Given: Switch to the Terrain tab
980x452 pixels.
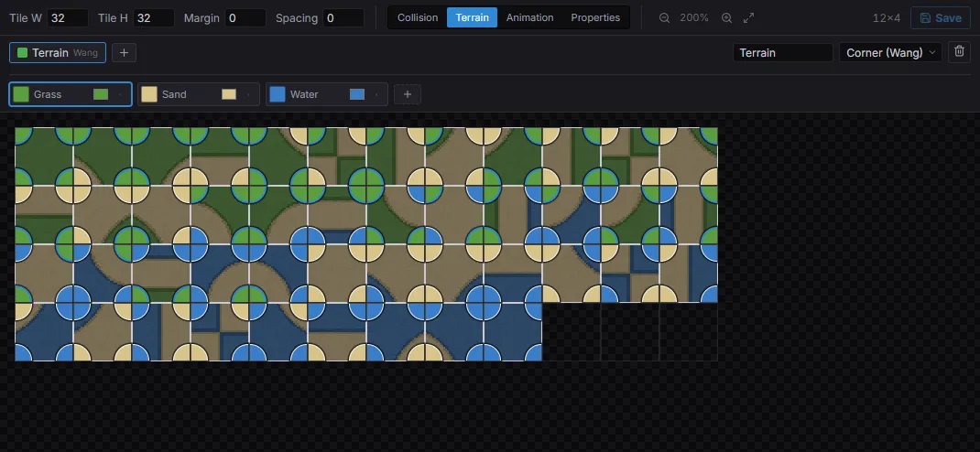Looking at the screenshot, I should click(472, 17).
